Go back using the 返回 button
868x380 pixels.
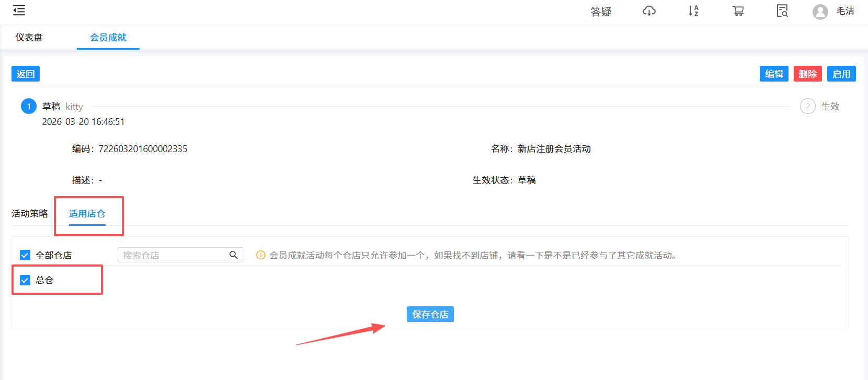(26, 74)
